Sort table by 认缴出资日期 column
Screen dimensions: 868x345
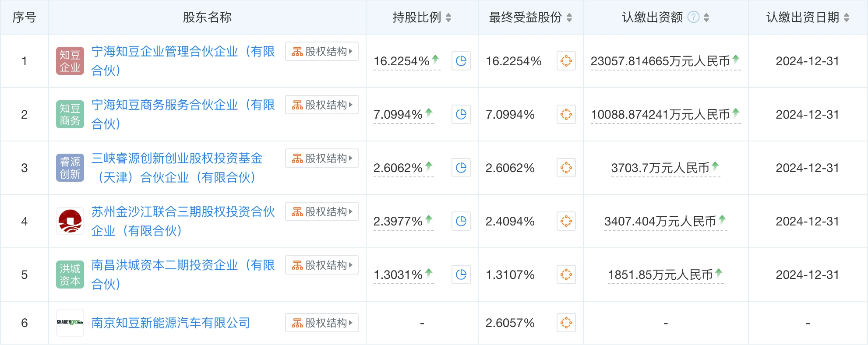coord(847,18)
